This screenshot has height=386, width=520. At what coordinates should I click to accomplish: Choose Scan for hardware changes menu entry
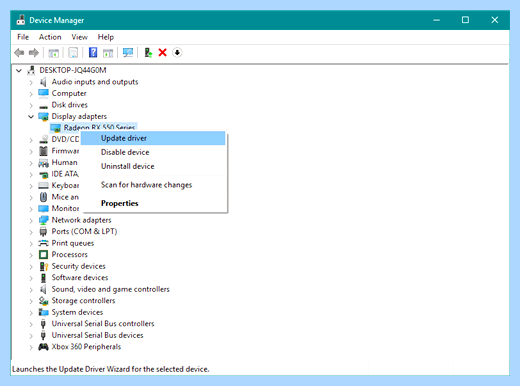[x=153, y=185]
